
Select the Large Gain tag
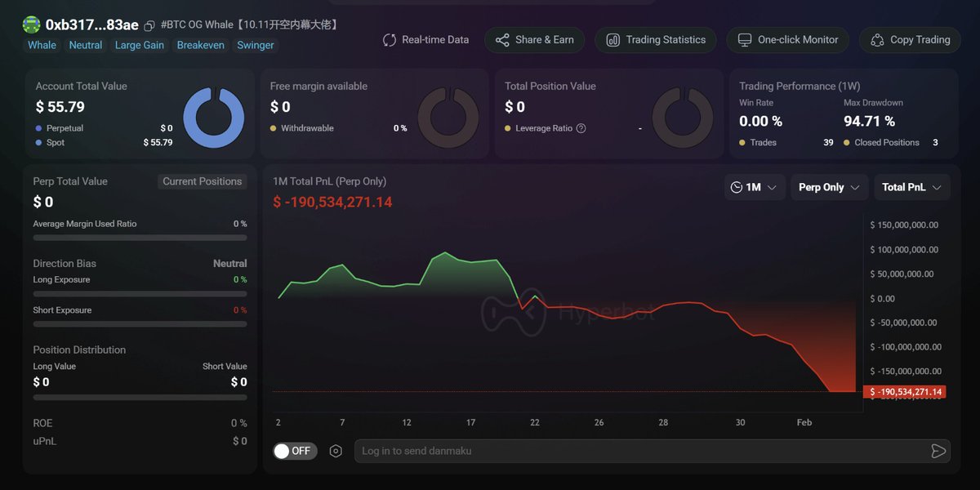140,45
